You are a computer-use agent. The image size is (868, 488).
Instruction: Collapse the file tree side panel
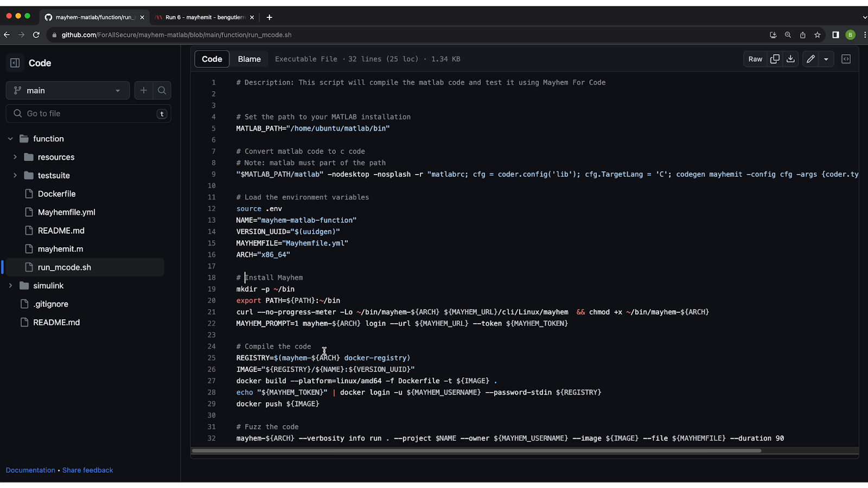coord(15,63)
